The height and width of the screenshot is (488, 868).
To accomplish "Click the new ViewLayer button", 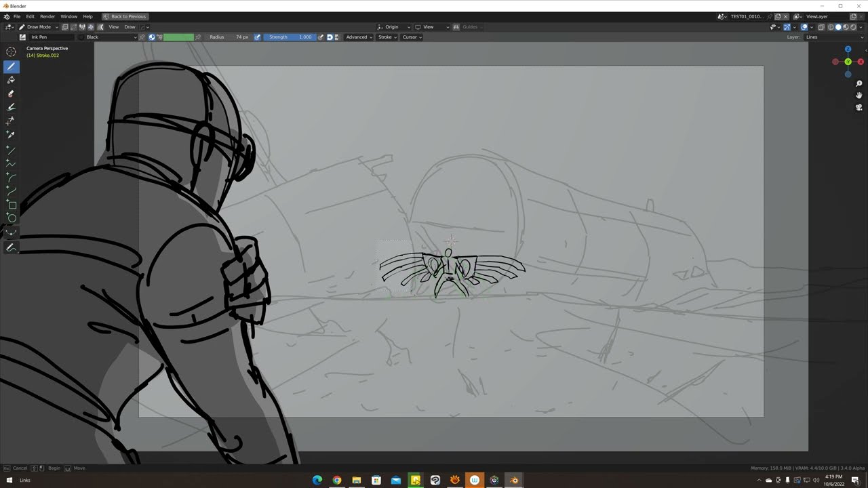I will (853, 16).
